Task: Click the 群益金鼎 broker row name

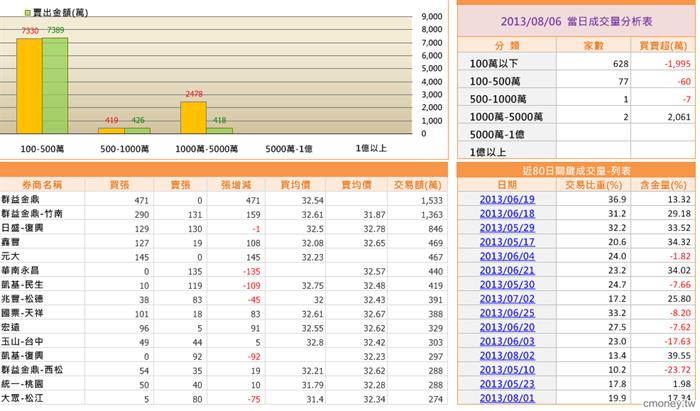Action: (x=21, y=199)
